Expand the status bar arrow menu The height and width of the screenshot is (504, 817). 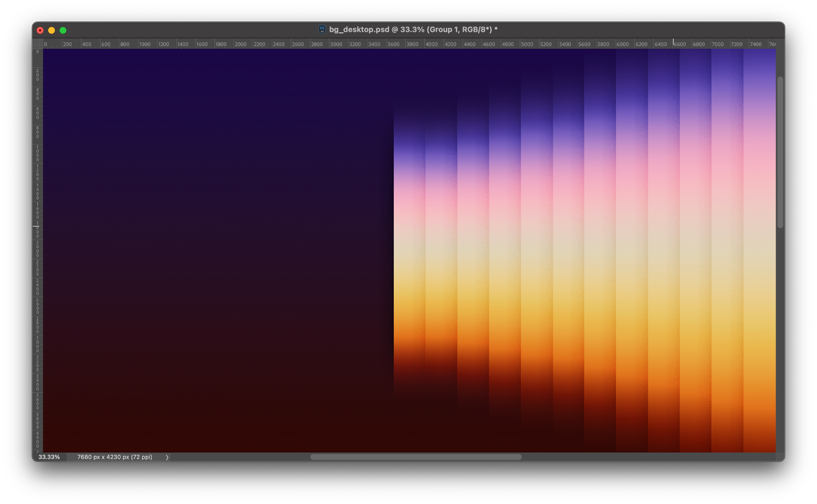(x=167, y=457)
